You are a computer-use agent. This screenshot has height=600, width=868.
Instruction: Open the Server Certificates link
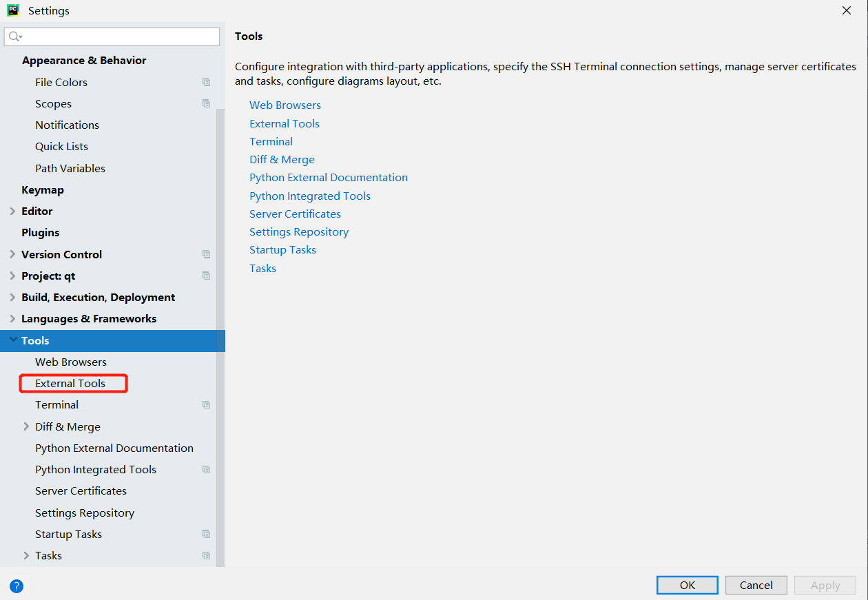295,214
